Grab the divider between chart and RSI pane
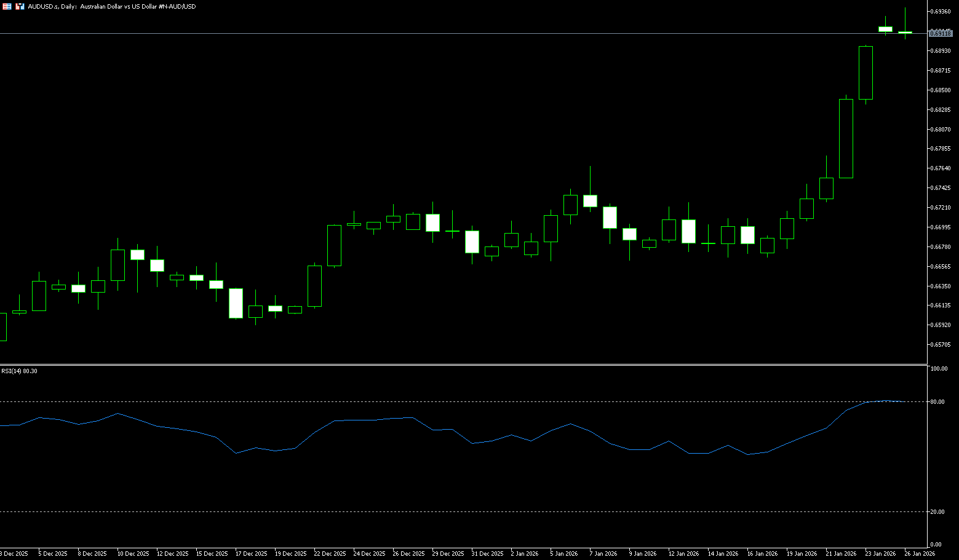Image resolution: width=959 pixels, height=560 pixels. (x=461, y=365)
